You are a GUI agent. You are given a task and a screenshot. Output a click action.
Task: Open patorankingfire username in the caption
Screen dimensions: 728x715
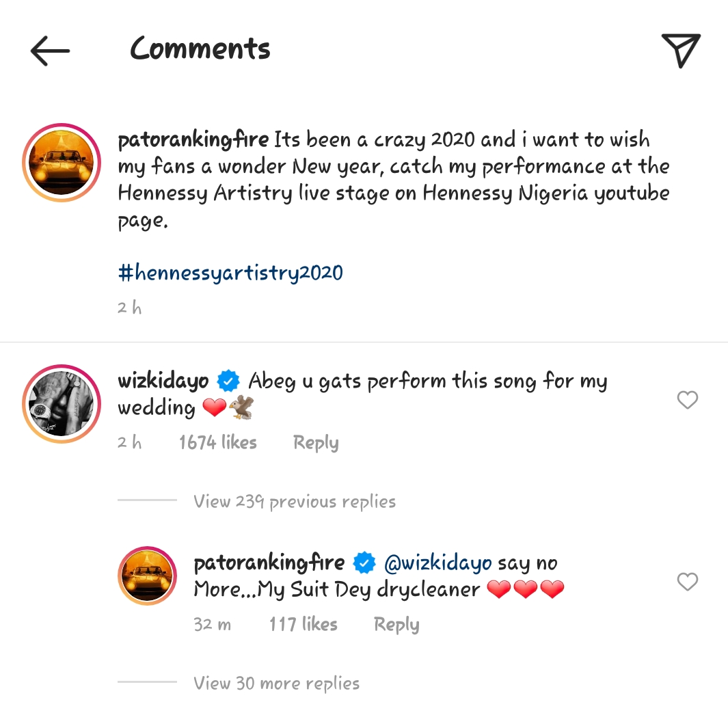coord(193,140)
